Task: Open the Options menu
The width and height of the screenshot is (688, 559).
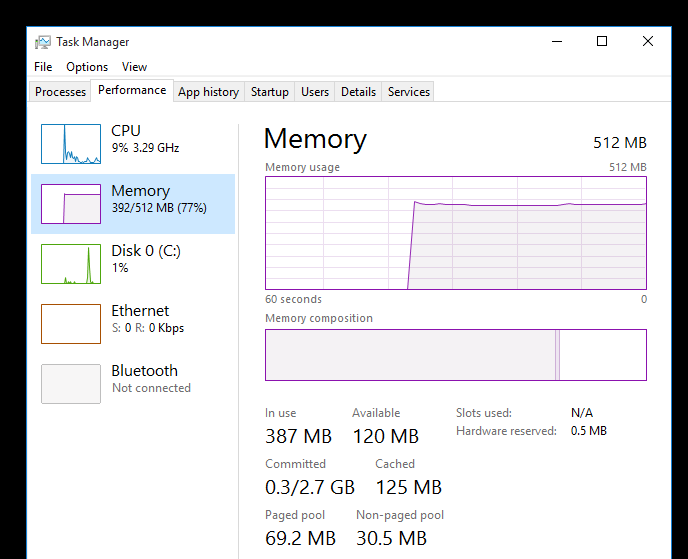Action: tap(87, 67)
